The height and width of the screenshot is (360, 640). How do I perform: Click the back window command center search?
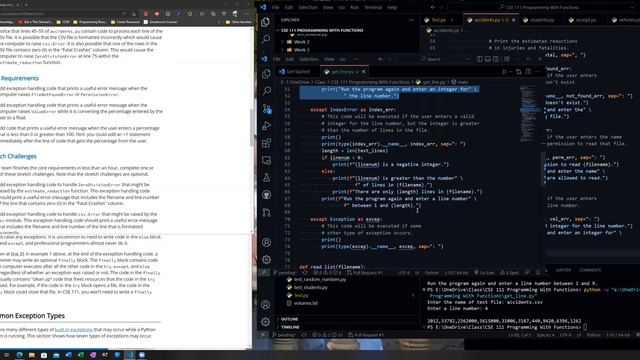coord(539,7)
